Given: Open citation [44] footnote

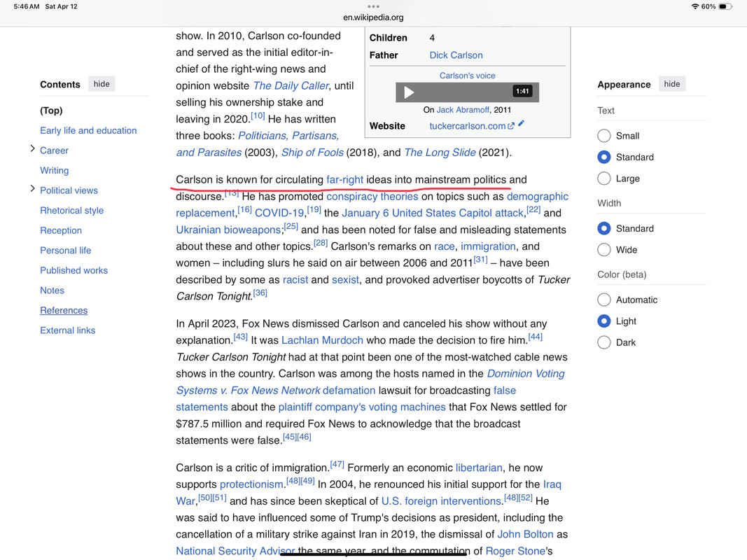Looking at the screenshot, I should tap(536, 337).
